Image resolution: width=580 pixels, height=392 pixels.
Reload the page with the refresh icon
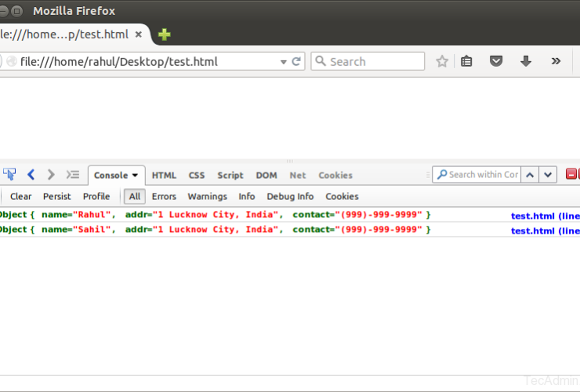pyautogui.click(x=297, y=61)
